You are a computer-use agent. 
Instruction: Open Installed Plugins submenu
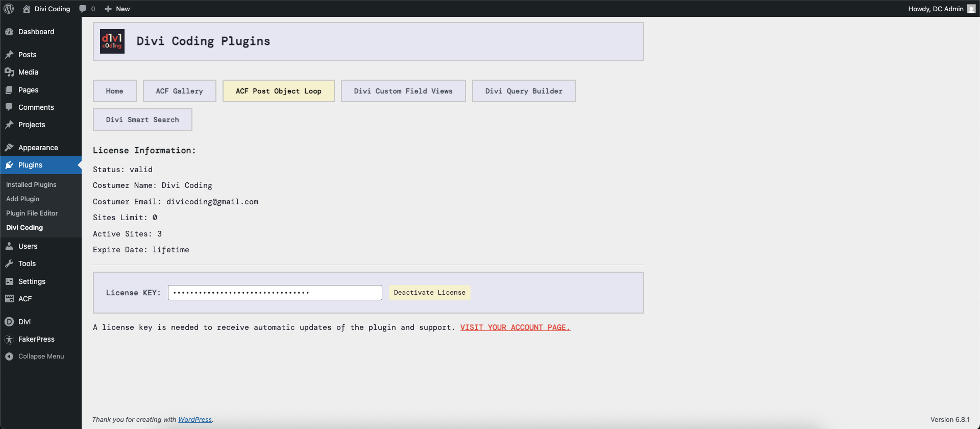[31, 184]
